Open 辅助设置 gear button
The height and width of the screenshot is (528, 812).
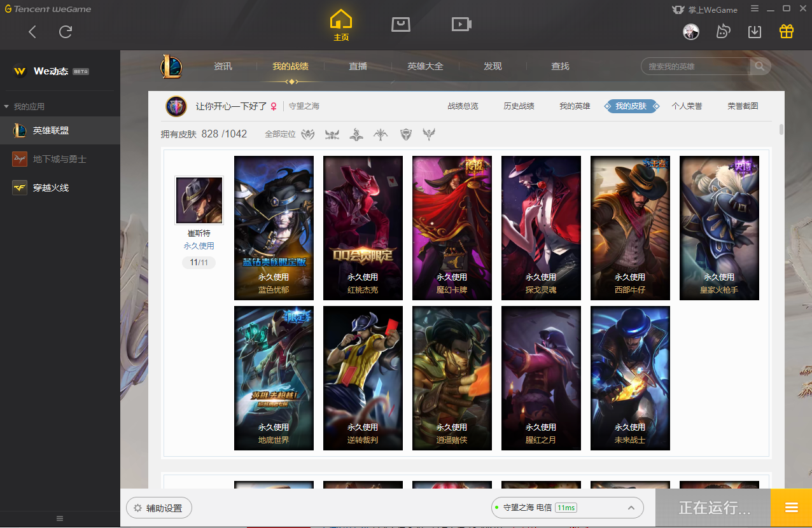pyautogui.click(x=159, y=508)
